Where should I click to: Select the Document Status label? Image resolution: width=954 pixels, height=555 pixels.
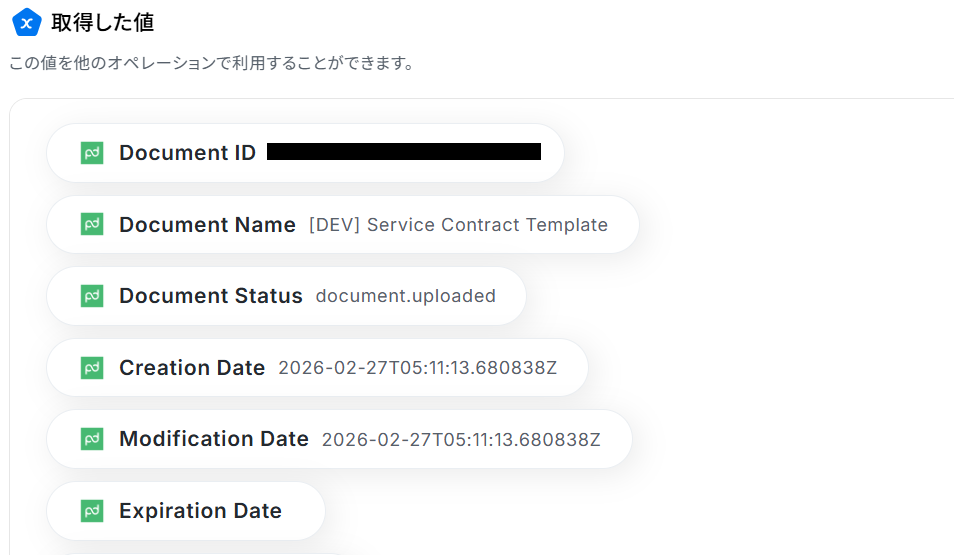tap(210, 296)
